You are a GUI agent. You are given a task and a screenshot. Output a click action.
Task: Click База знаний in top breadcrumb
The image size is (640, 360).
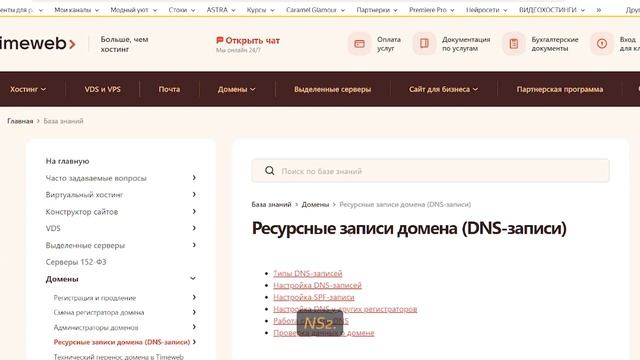(63, 121)
